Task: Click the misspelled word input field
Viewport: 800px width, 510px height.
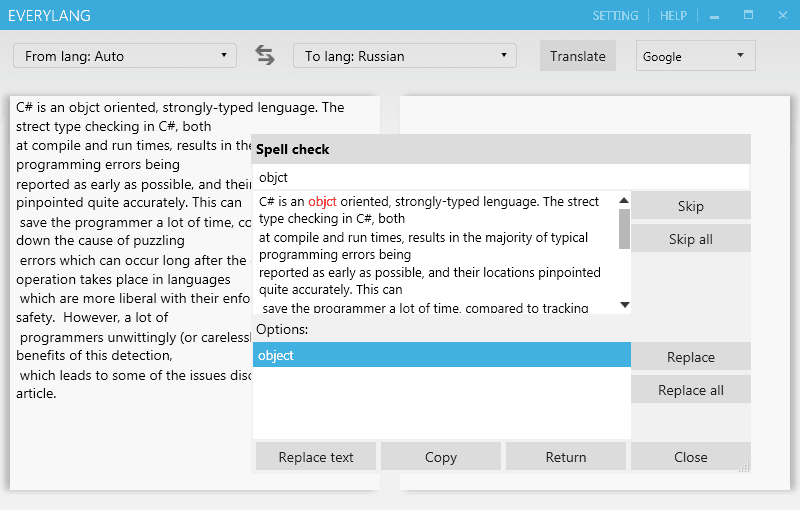Action: (x=500, y=177)
